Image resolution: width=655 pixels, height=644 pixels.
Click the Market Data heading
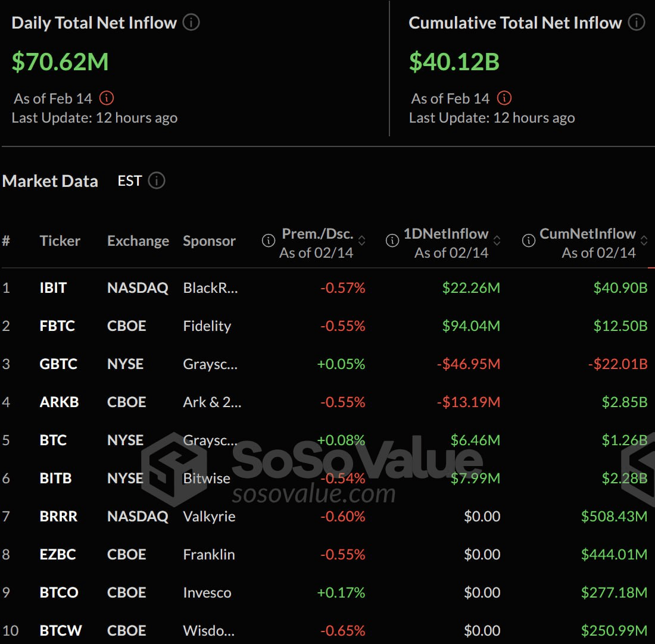click(50, 181)
